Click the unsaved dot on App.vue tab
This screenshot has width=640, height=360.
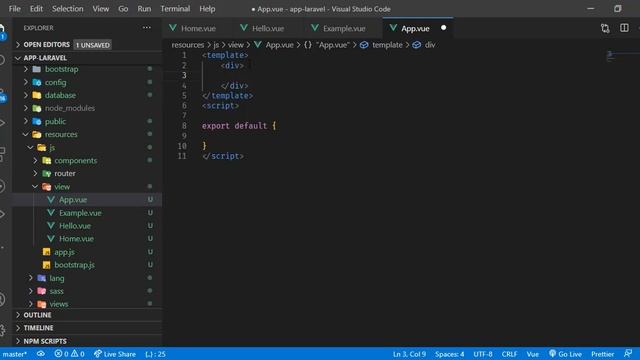(x=443, y=28)
